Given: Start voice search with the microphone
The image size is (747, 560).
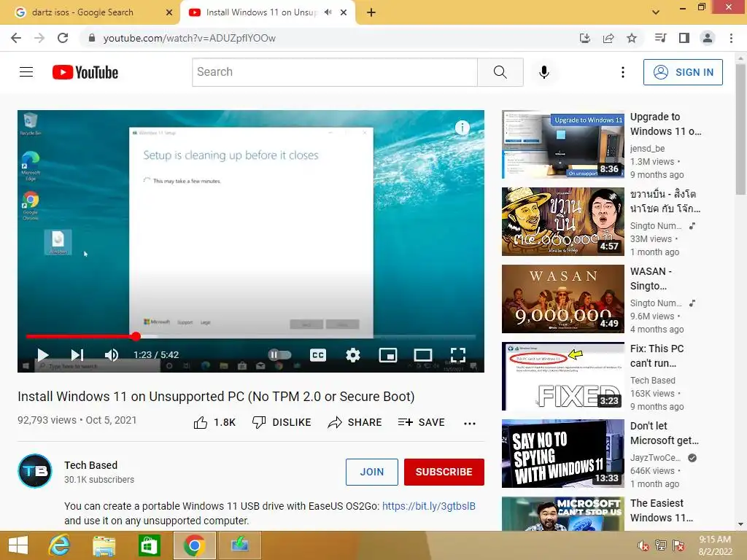Looking at the screenshot, I should (x=544, y=72).
